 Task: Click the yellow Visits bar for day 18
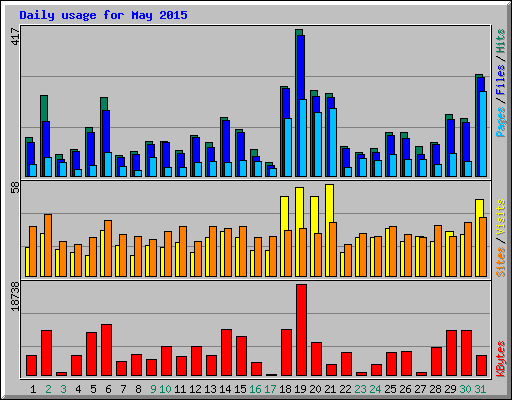[x=284, y=213]
